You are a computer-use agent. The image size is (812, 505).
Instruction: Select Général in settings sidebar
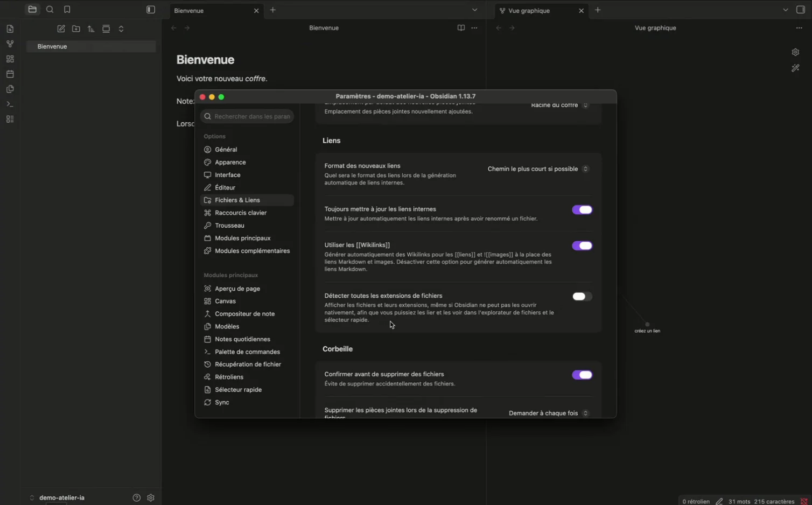click(247, 150)
